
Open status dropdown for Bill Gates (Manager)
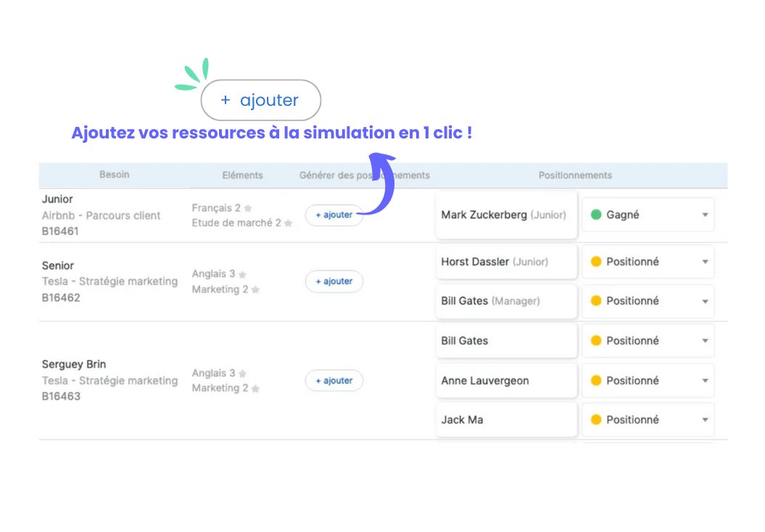coord(648,302)
